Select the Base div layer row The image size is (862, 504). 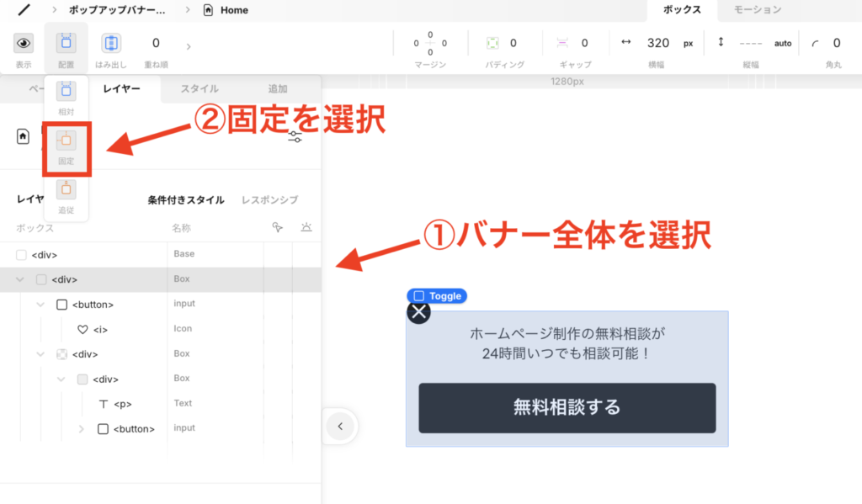(x=161, y=254)
